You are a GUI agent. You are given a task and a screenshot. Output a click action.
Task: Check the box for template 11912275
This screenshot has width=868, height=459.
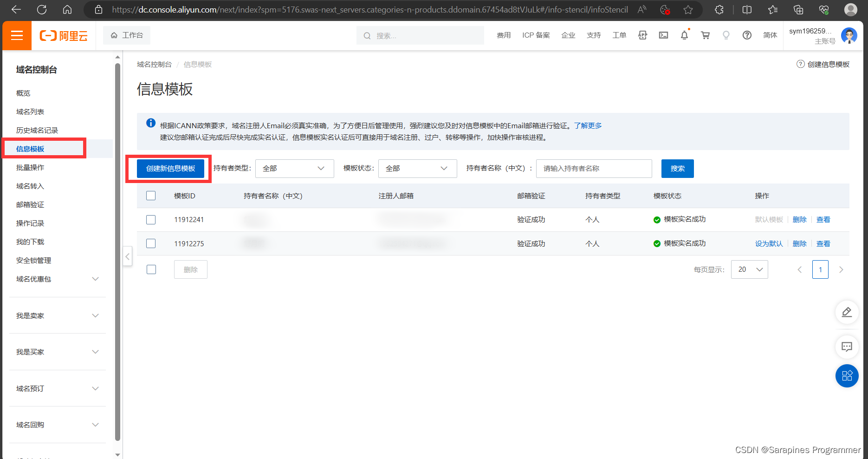[x=151, y=243]
